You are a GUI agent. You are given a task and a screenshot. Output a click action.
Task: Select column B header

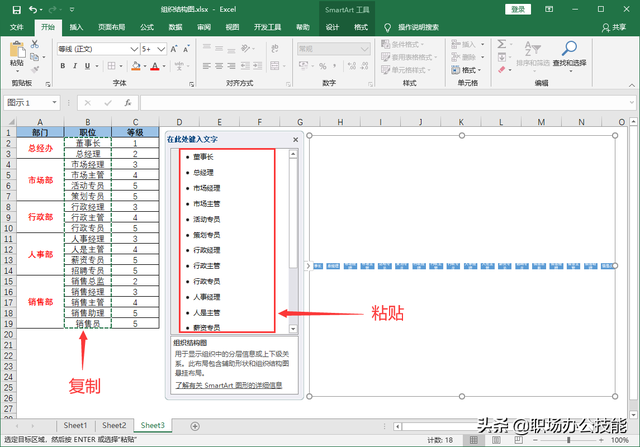tap(88, 122)
